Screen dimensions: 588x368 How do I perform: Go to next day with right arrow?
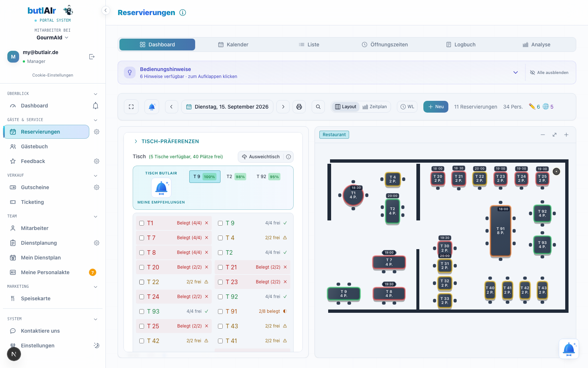tap(283, 107)
